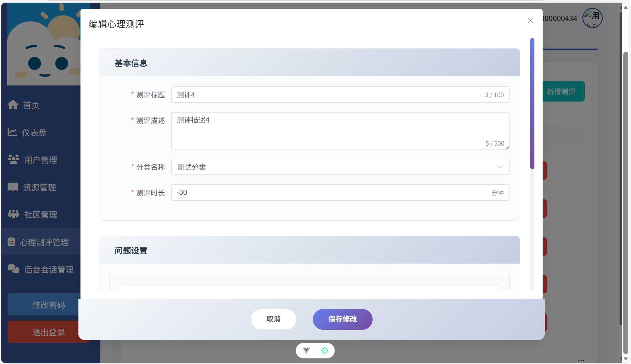Click the 5 / 500 character counter
Screen dimensions: 631x364
(x=495, y=143)
